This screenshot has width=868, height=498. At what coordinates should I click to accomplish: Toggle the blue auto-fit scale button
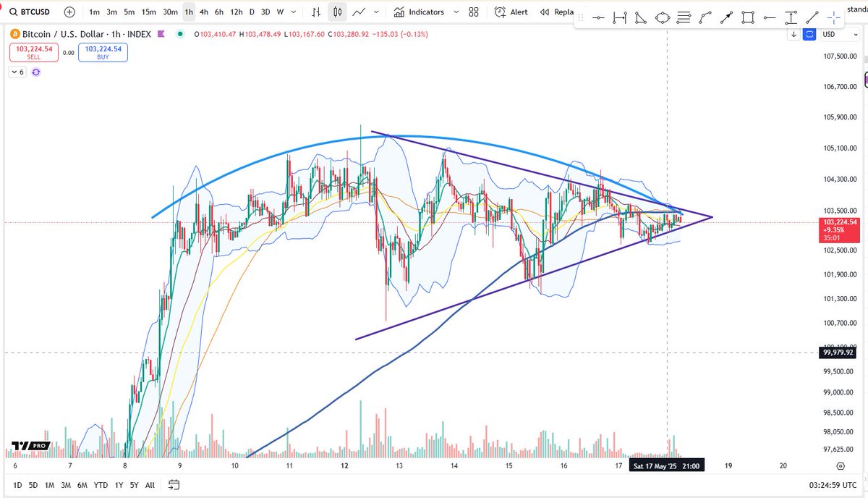810,34
